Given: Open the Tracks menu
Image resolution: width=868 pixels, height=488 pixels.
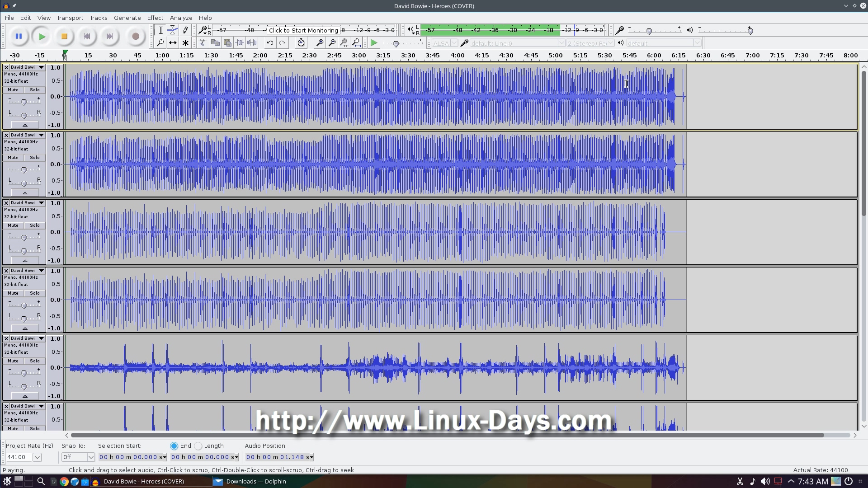Looking at the screenshot, I should pos(98,18).
